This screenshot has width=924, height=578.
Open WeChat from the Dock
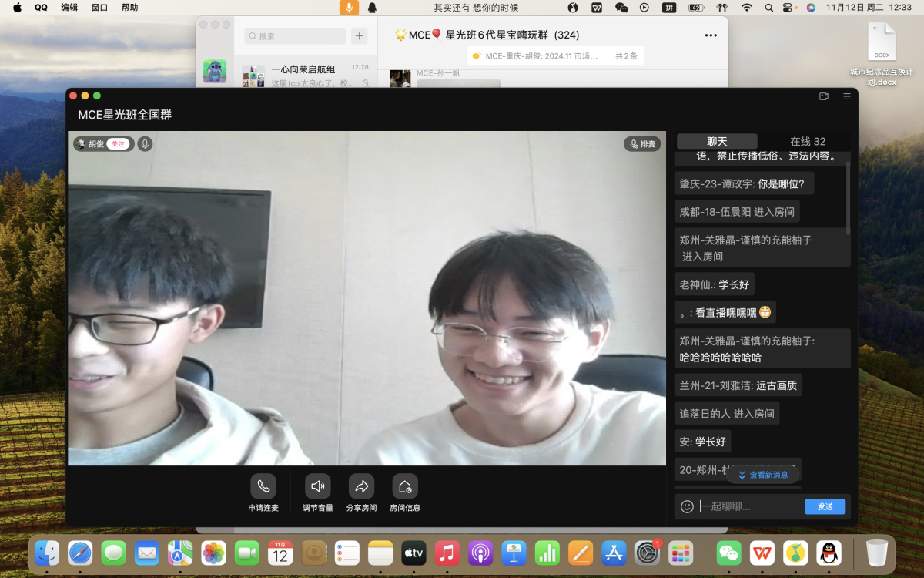pos(728,553)
